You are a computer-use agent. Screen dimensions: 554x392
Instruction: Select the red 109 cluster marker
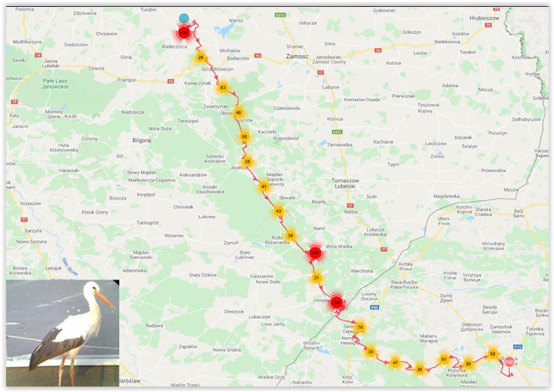click(x=315, y=253)
